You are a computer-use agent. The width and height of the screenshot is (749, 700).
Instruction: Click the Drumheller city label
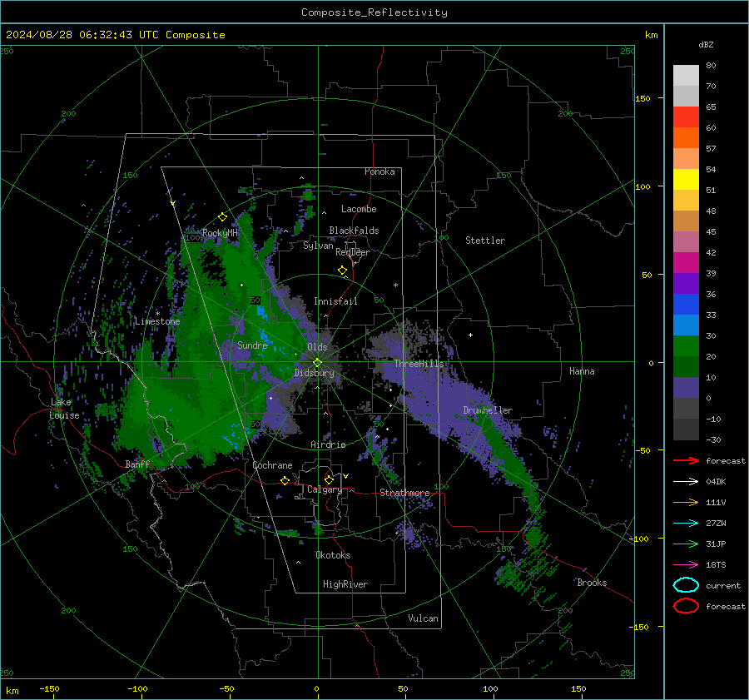tap(488, 410)
